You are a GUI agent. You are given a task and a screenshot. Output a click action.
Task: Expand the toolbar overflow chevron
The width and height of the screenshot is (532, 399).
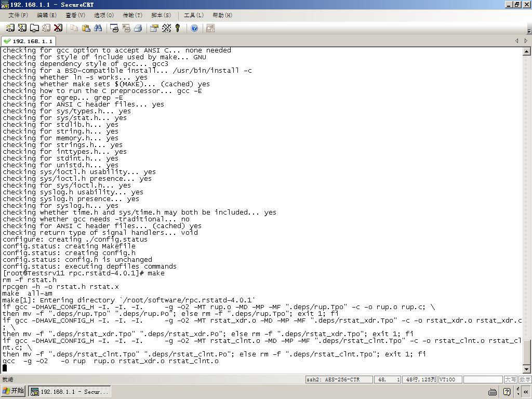point(528,31)
